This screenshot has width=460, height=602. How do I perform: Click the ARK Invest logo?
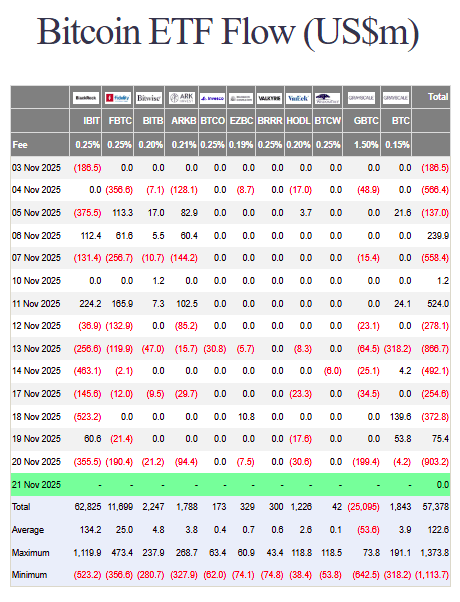[182, 98]
